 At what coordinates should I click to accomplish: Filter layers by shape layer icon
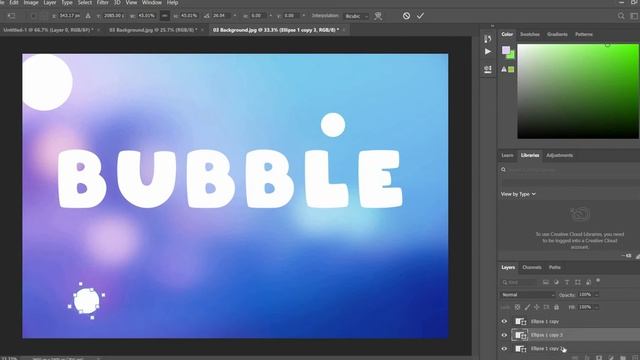coord(578,282)
